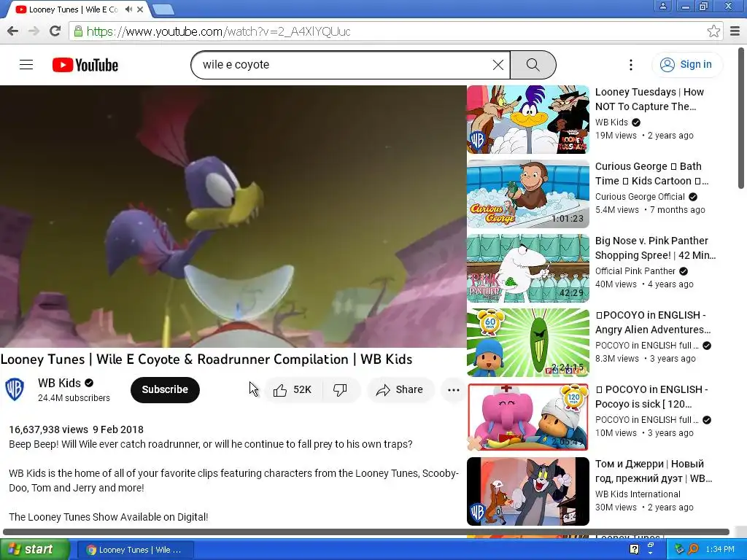Click Sign in button
The height and width of the screenshot is (560, 747).
(x=686, y=65)
